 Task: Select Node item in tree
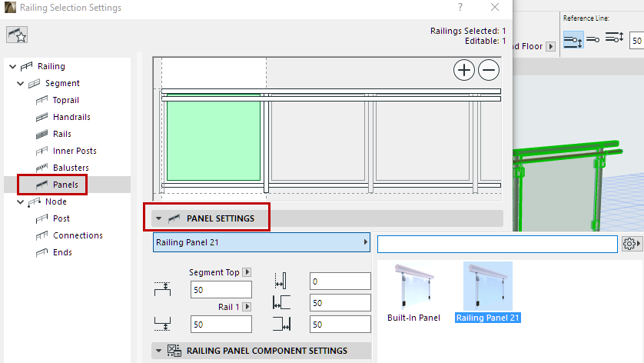click(x=56, y=201)
